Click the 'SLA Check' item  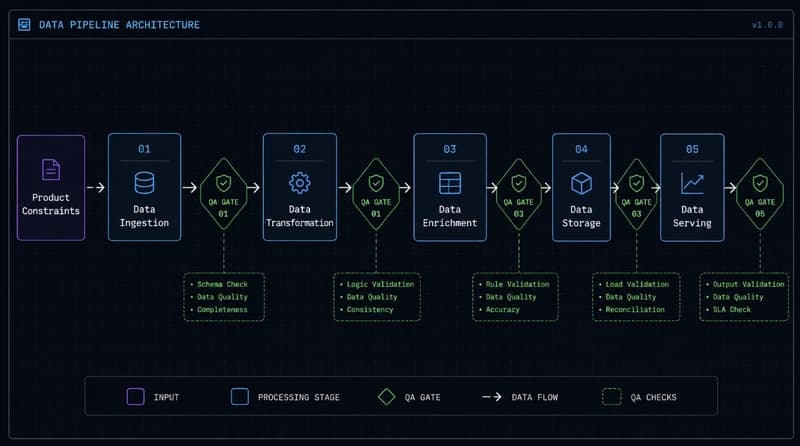(x=732, y=310)
